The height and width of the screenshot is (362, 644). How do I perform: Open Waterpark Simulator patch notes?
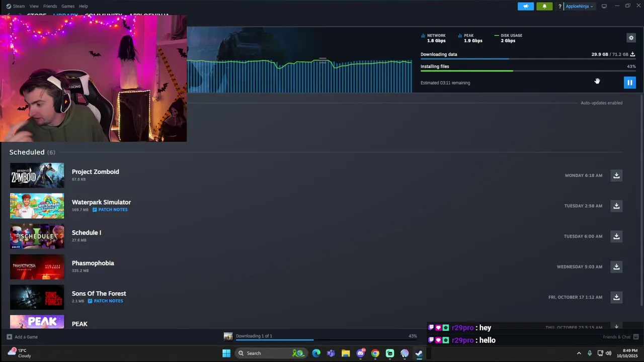(x=110, y=210)
